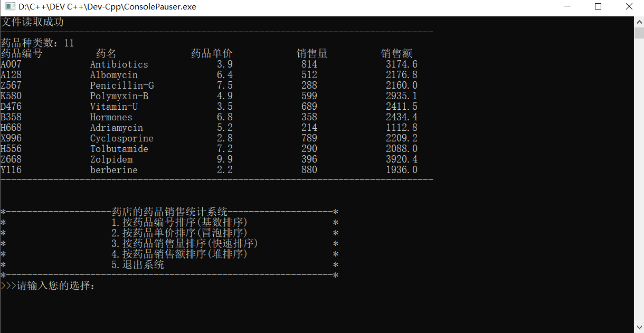This screenshot has width=644, height=333.
Task: Click the 药名 column header
Action: point(106,54)
